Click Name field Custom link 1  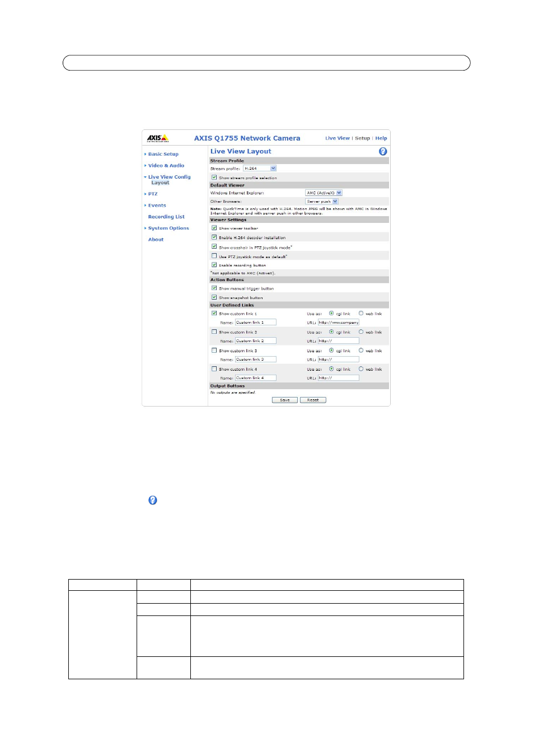(x=256, y=322)
